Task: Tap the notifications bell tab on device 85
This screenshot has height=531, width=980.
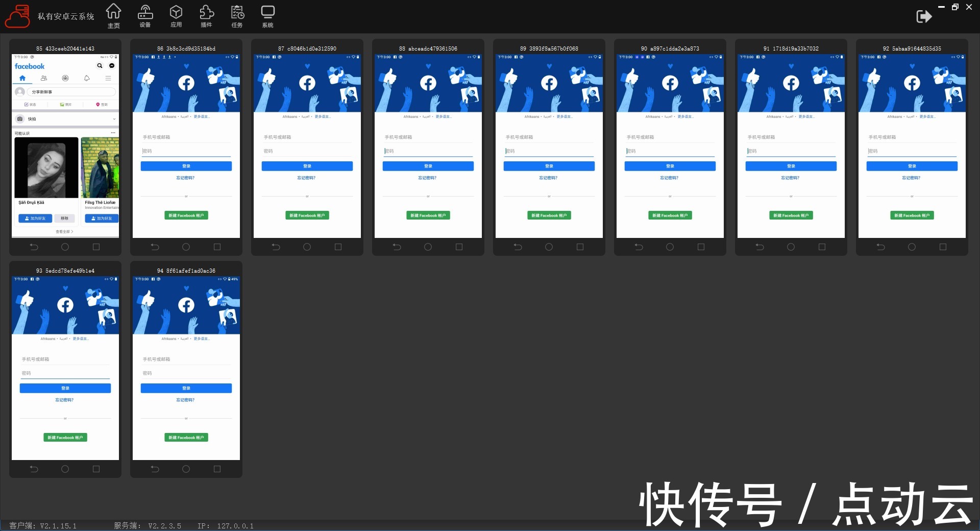Action: (87, 78)
